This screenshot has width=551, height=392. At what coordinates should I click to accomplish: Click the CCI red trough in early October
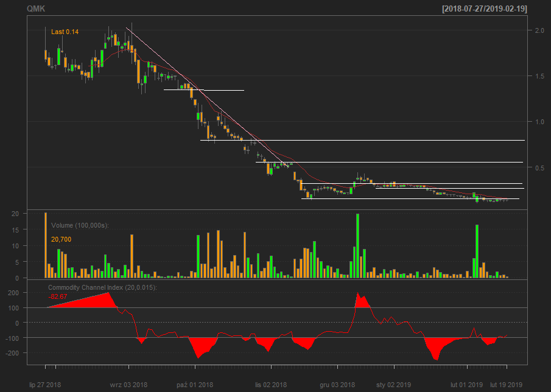click(200, 348)
